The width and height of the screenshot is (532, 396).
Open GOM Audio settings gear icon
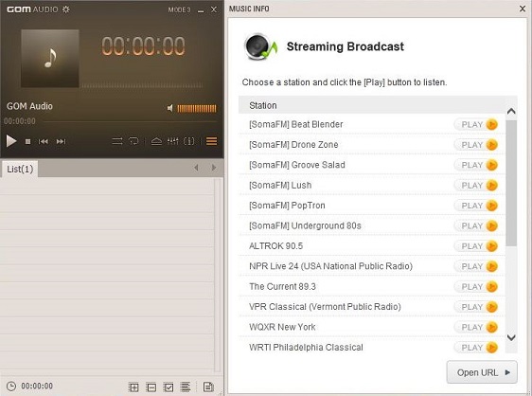(x=66, y=9)
